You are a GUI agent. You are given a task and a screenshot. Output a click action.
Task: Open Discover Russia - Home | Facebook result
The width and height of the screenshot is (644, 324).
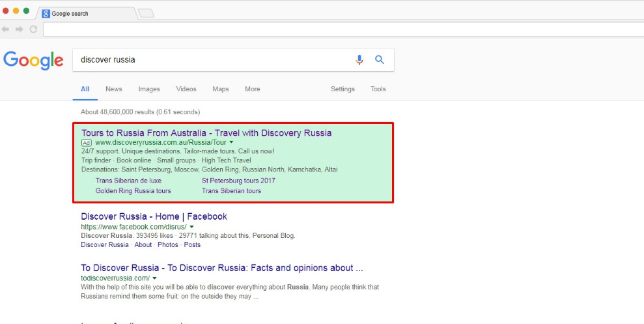154,216
